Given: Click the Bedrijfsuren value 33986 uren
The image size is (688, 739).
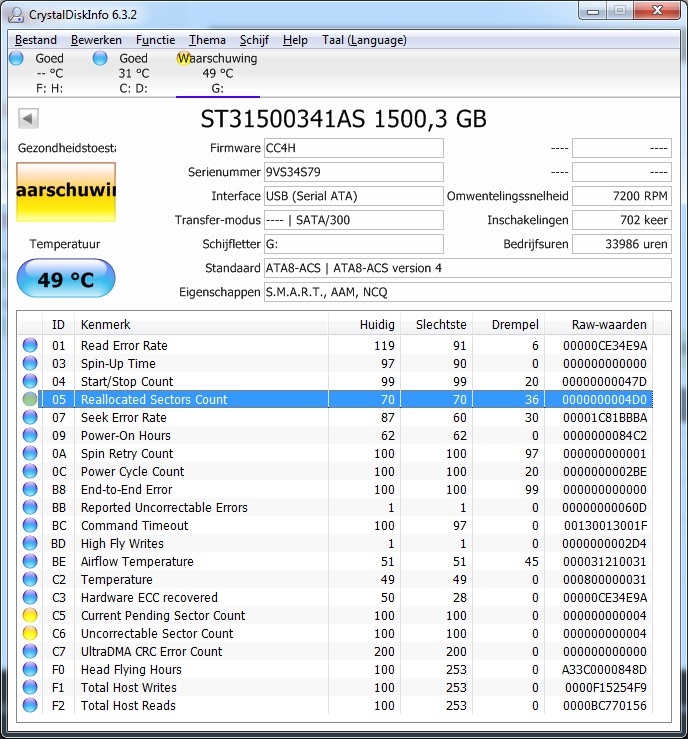Looking at the screenshot, I should click(x=622, y=244).
